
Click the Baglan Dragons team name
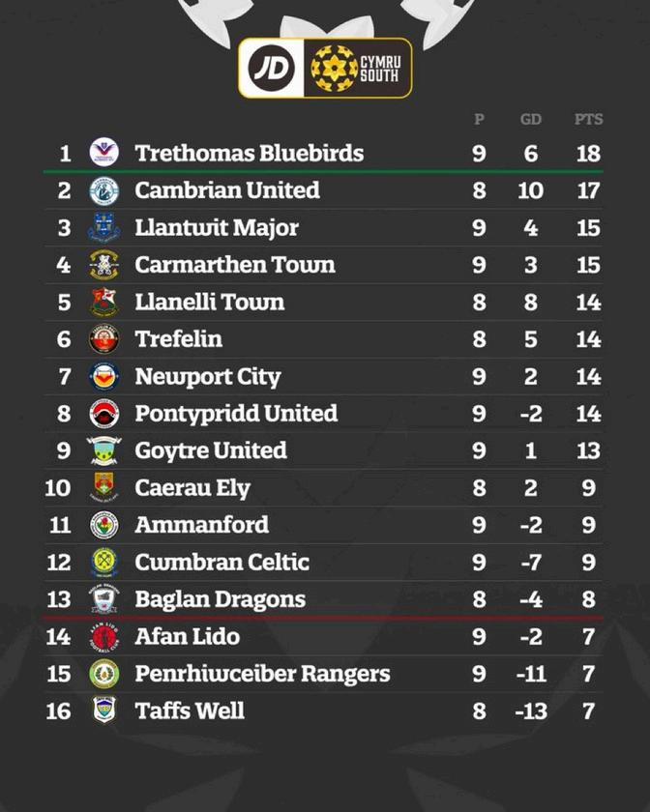point(220,599)
